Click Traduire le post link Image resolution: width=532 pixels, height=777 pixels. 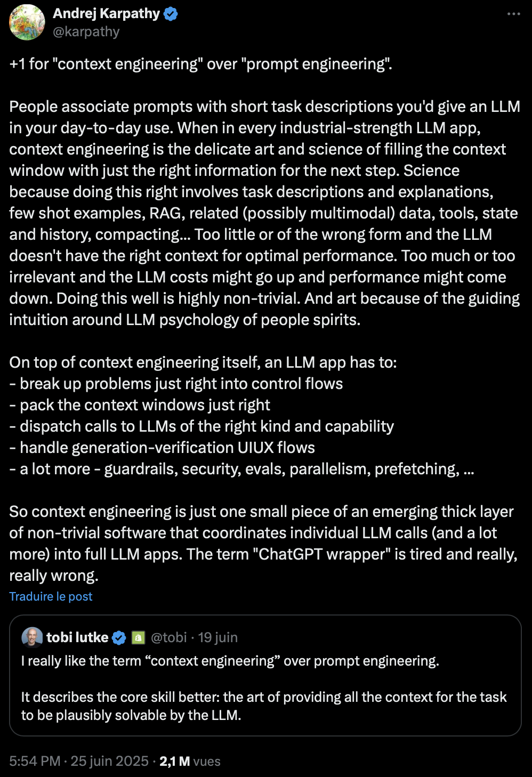51,596
